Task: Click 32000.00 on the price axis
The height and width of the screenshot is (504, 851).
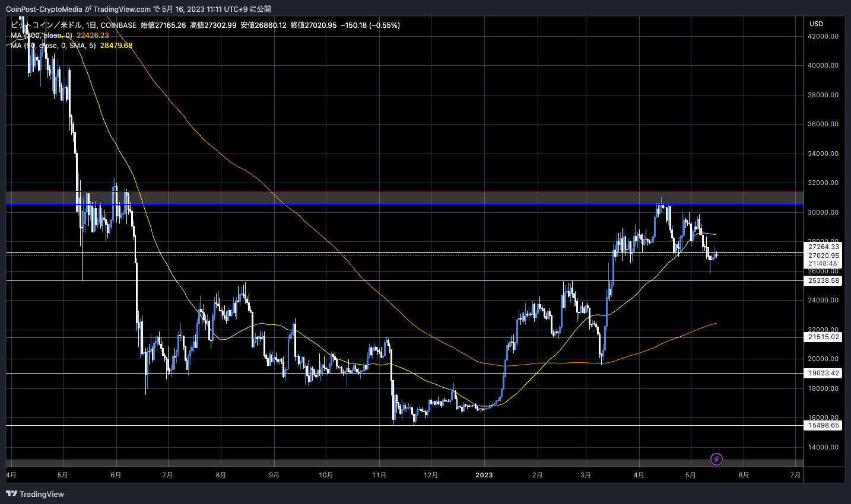Action: (x=824, y=183)
